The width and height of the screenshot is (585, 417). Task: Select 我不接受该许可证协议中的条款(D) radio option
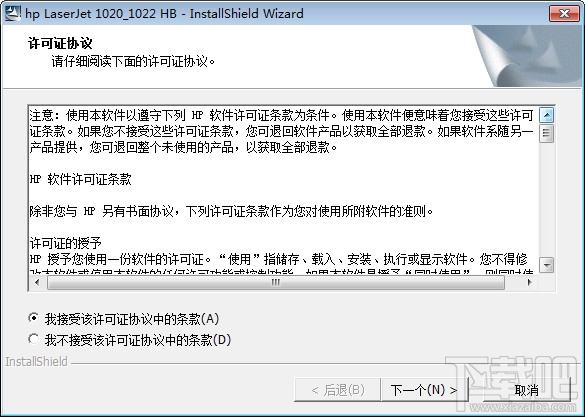coord(34,339)
